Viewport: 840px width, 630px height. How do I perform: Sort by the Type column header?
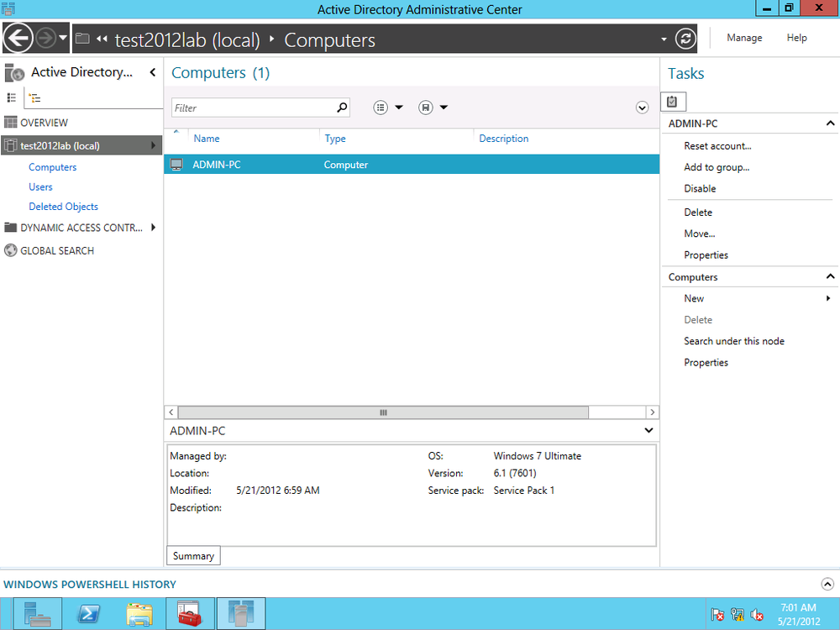pos(335,139)
